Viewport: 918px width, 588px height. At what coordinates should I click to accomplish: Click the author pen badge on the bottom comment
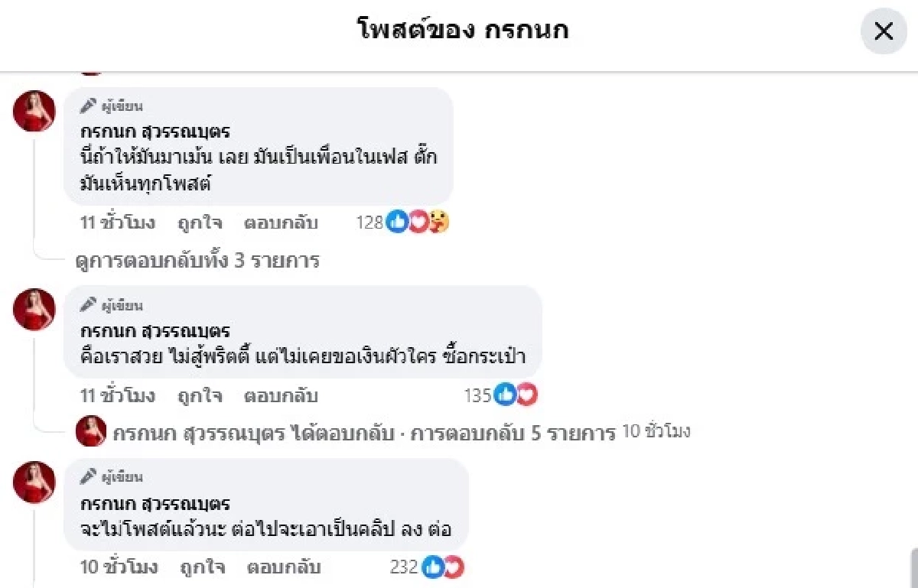(x=86, y=476)
